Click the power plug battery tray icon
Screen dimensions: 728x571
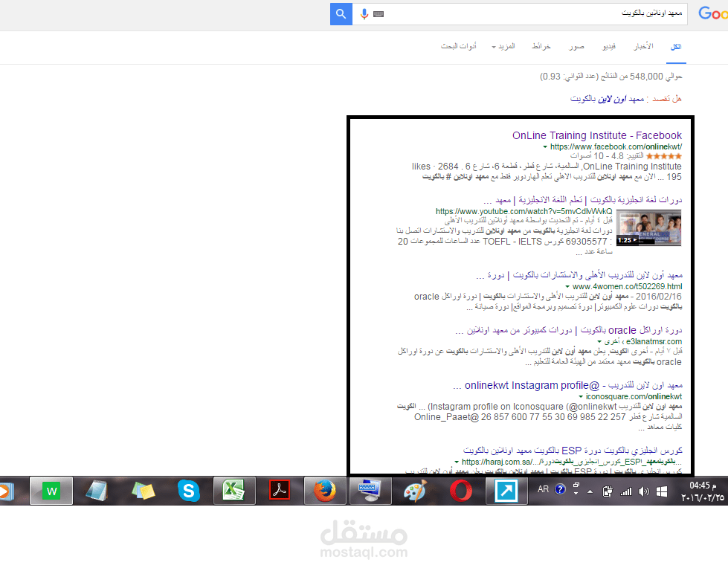point(607,491)
